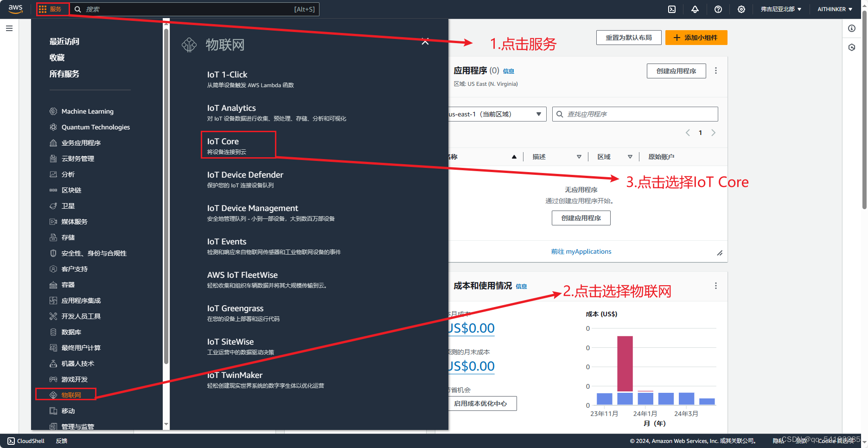This screenshot has height=448, width=868.
Task: Click the AWS logo home icon
Action: click(x=16, y=9)
